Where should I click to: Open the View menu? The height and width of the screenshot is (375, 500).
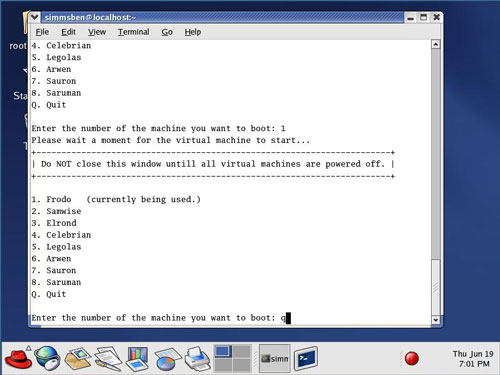(97, 32)
